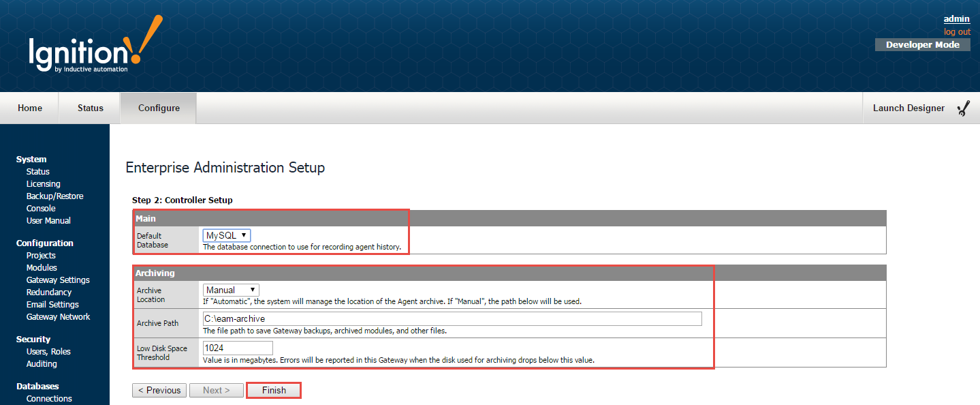Click the 'file path to save Gateway backups' text
The image size is (980, 405).
(325, 331)
